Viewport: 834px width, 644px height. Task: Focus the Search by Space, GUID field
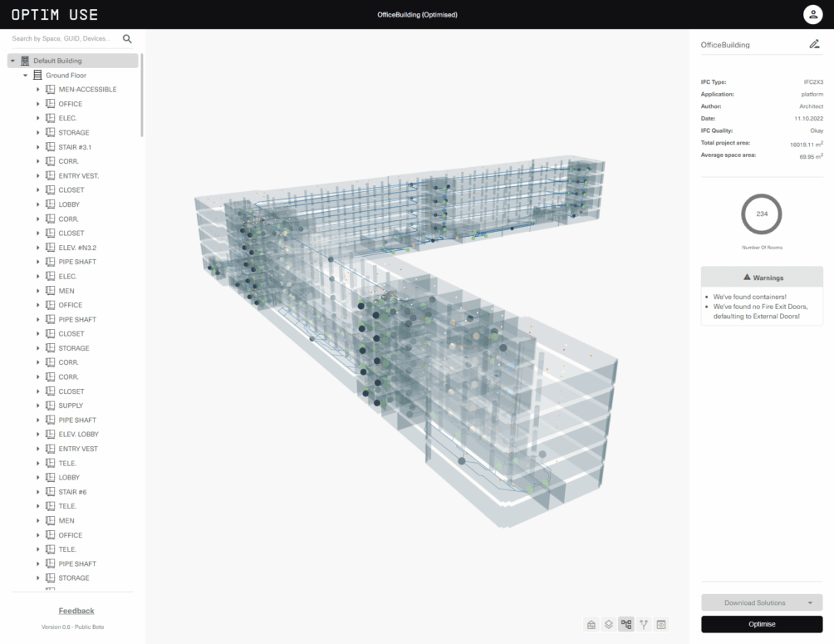point(62,39)
